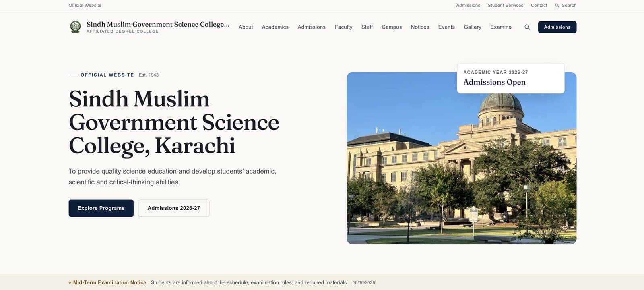Click the notice date 10/16/2026
Viewport: 644px width, 290px height.
[x=364, y=283]
